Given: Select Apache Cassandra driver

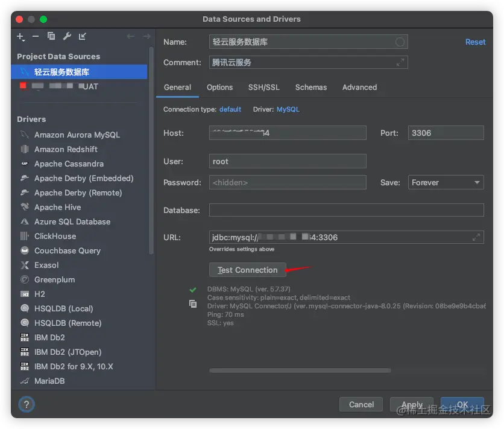Looking at the screenshot, I should click(x=69, y=164).
